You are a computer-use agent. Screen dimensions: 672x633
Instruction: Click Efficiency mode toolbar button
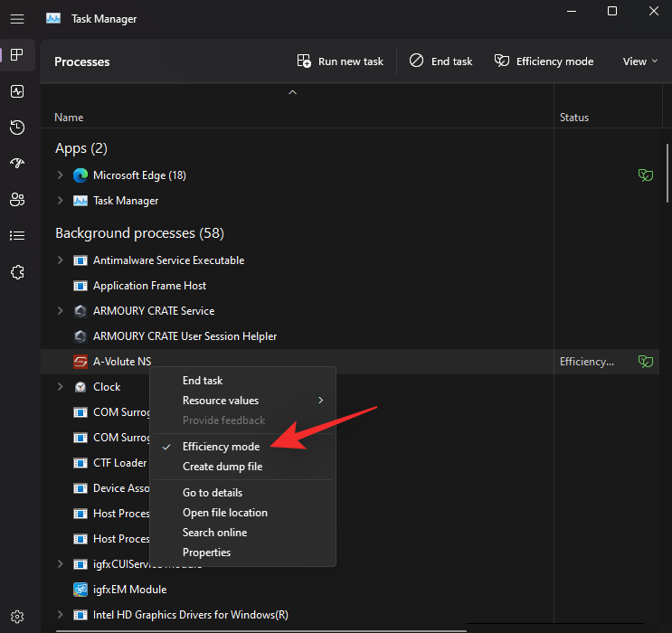[x=544, y=61]
